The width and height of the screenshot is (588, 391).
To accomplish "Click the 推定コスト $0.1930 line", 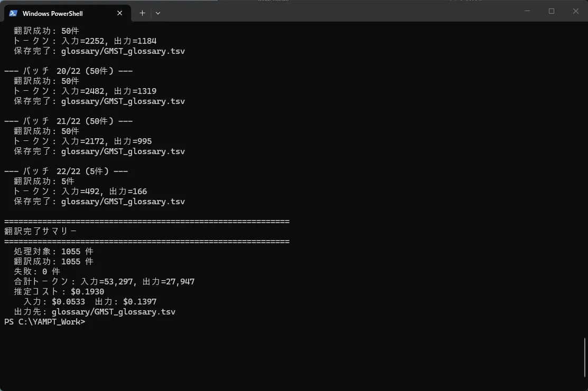I will [59, 292].
